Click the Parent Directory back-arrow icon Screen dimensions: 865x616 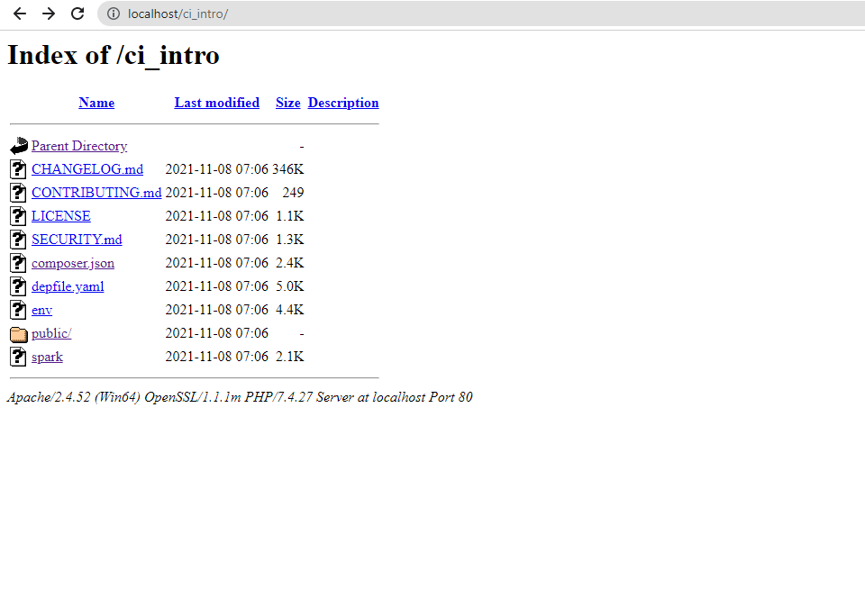pyautogui.click(x=19, y=146)
